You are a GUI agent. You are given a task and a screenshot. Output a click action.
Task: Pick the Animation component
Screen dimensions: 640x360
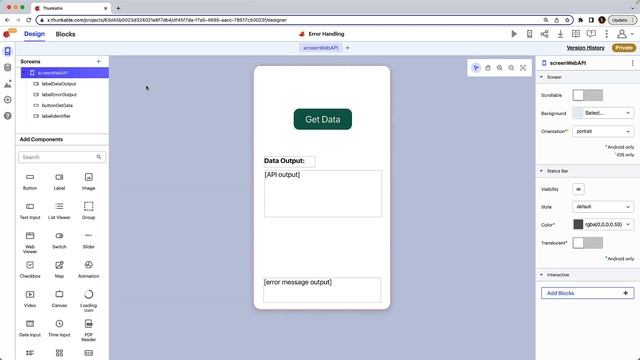(89, 270)
